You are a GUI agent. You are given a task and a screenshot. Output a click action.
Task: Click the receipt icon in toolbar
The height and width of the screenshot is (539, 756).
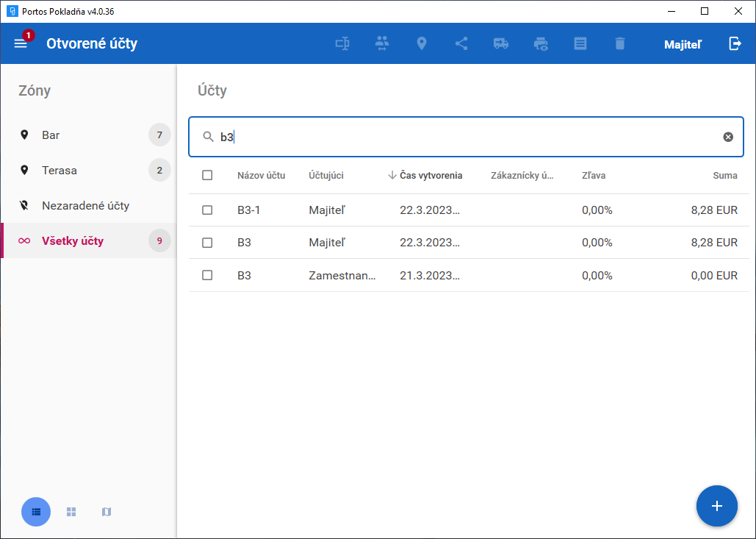pos(580,44)
